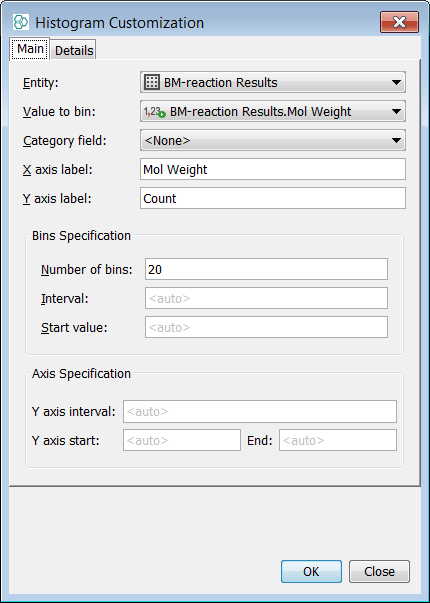Click the table icon in Entity field
Image resolution: width=430 pixels, height=603 pixels.
click(x=152, y=82)
